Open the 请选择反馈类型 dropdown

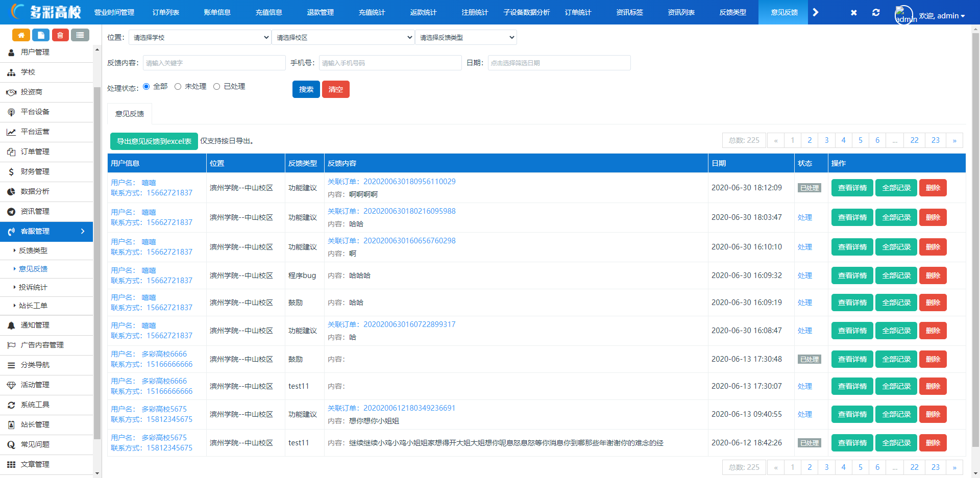(466, 37)
